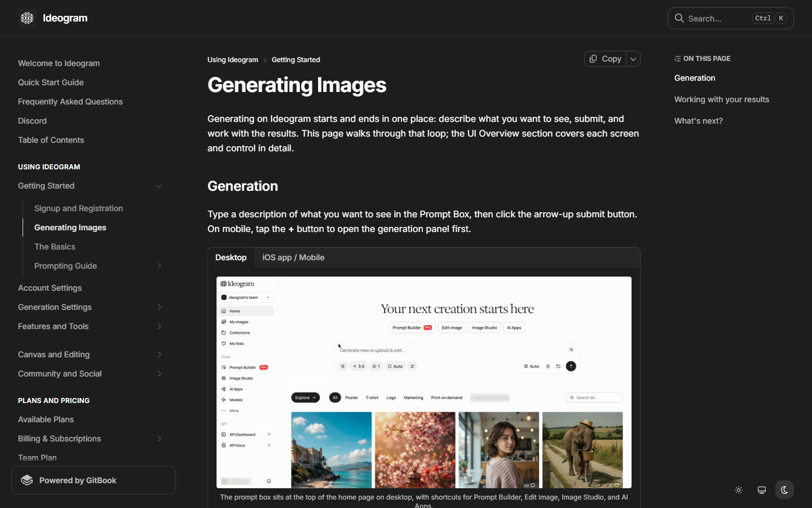Open The Basics page
The width and height of the screenshot is (812, 508).
pos(55,247)
